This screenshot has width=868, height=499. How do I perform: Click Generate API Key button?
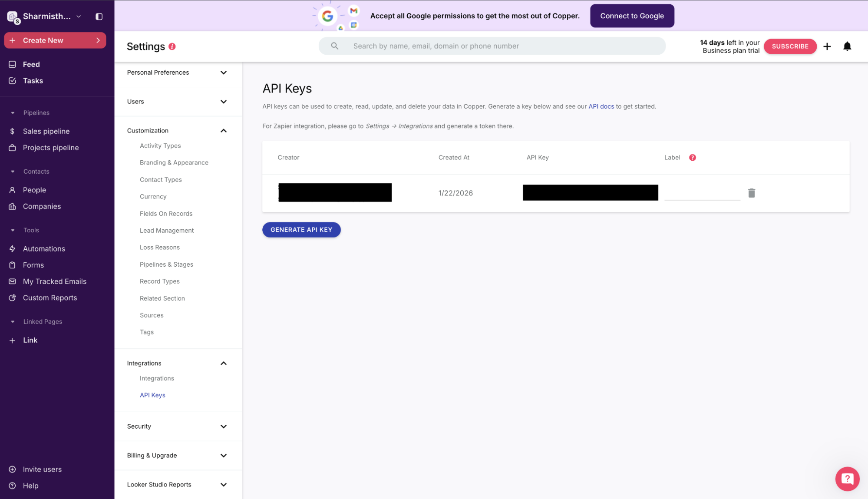(x=301, y=230)
